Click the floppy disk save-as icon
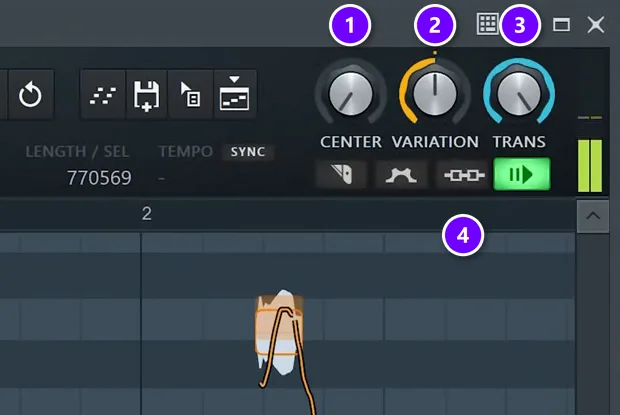 (x=147, y=95)
